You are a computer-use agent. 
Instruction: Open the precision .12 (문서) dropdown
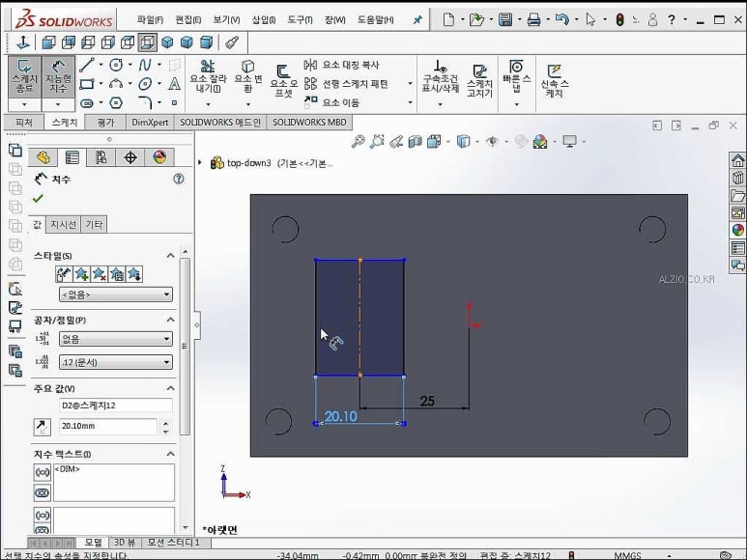[x=116, y=362]
